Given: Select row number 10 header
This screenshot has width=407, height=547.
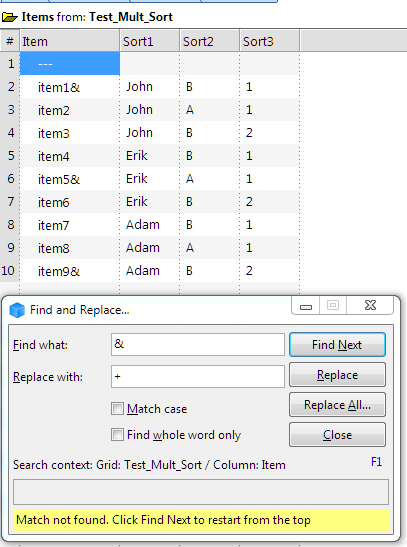Looking at the screenshot, I should point(9,271).
